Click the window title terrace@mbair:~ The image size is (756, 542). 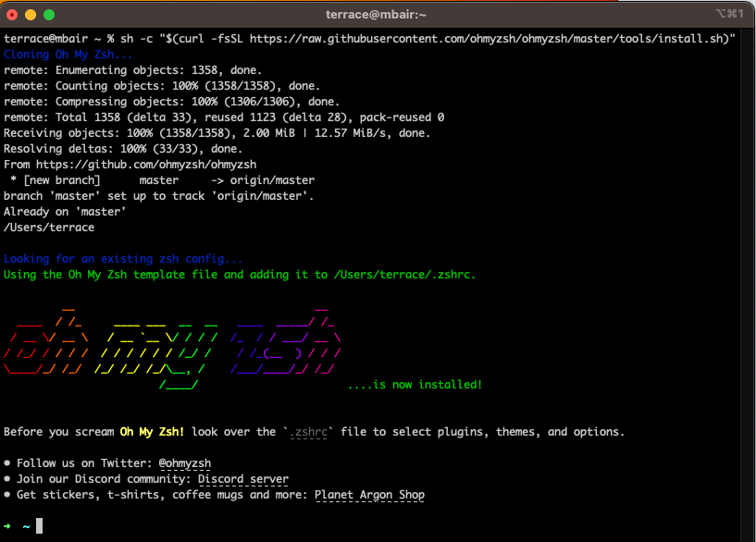[x=376, y=15]
